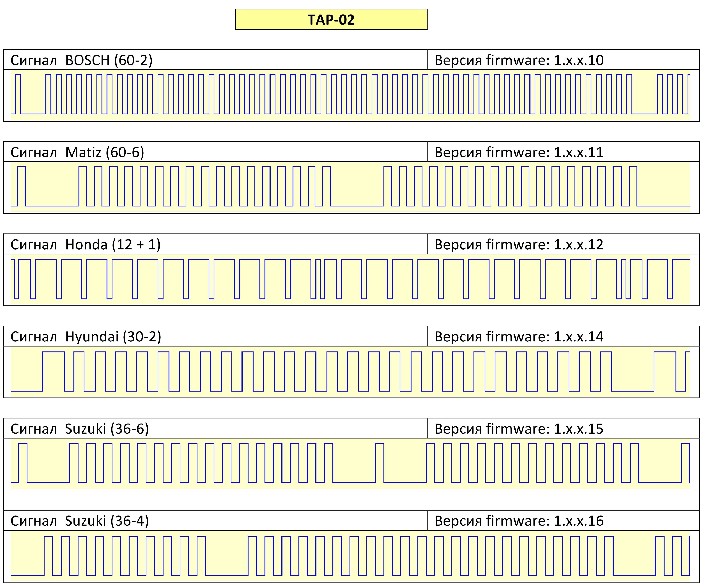Image resolution: width=705 pixels, height=588 pixels.
Task: Click 'Версия firmware: 1.x.x.15' text
Action: [519, 429]
